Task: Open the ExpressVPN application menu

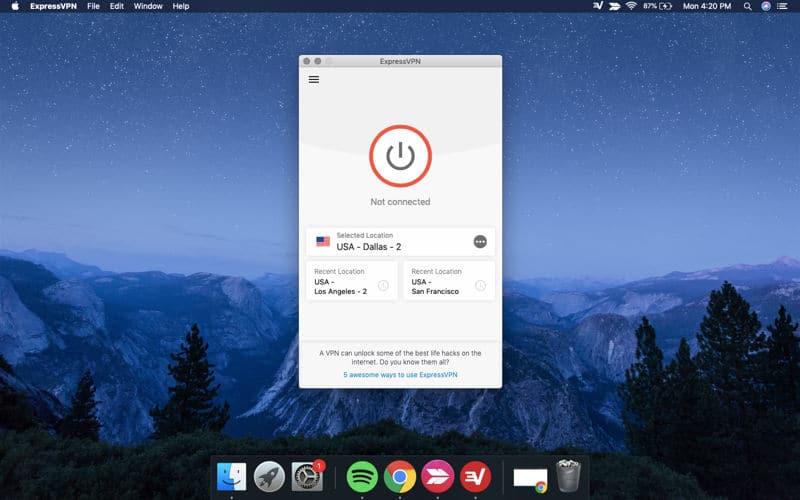Action: pyautogui.click(x=53, y=6)
